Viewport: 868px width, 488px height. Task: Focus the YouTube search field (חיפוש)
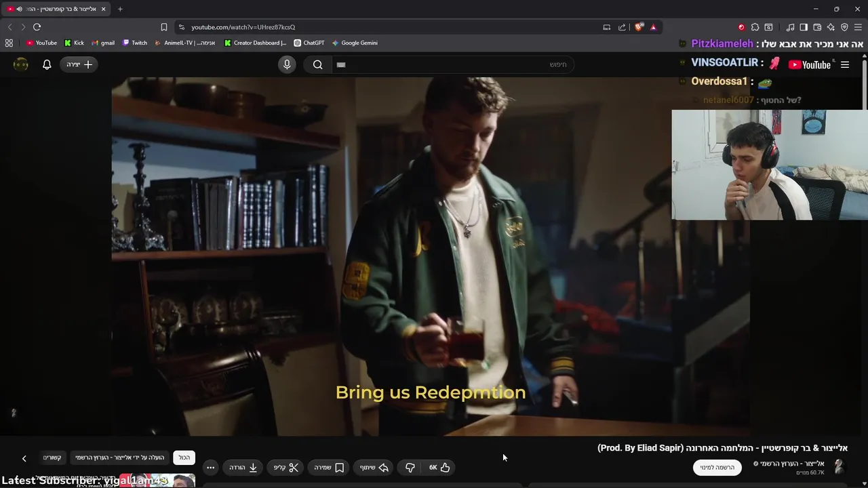click(x=452, y=64)
